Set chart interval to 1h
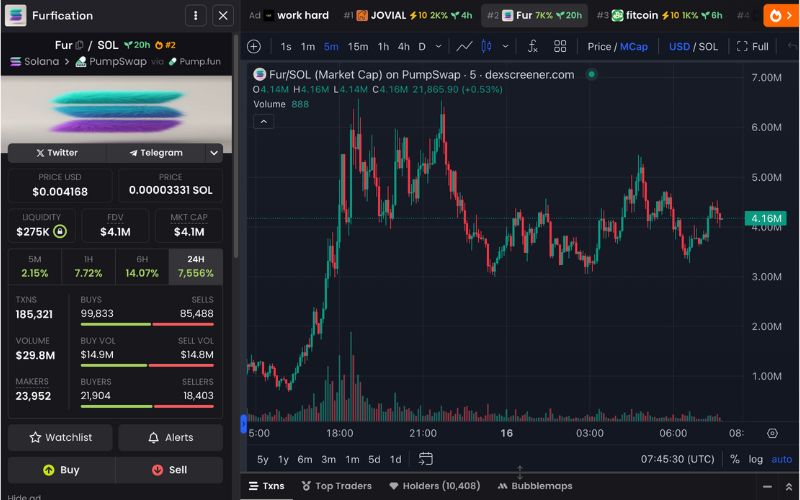The image size is (800, 500). pyautogui.click(x=383, y=46)
